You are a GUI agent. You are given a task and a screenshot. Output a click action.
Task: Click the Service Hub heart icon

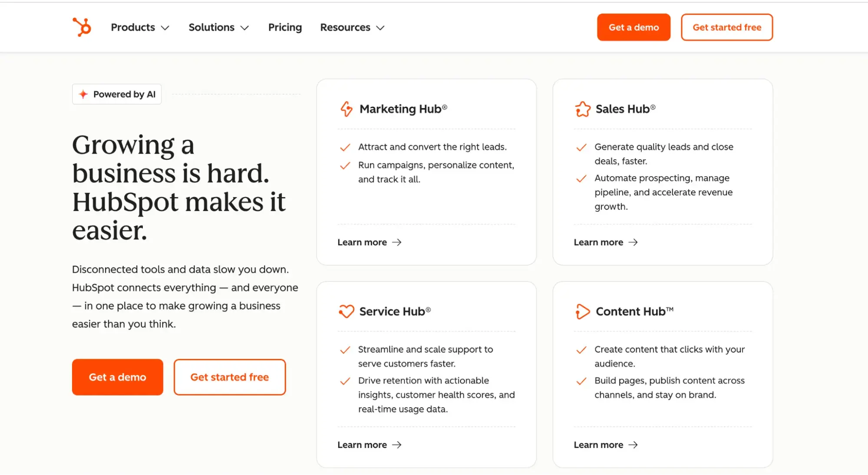click(x=346, y=311)
